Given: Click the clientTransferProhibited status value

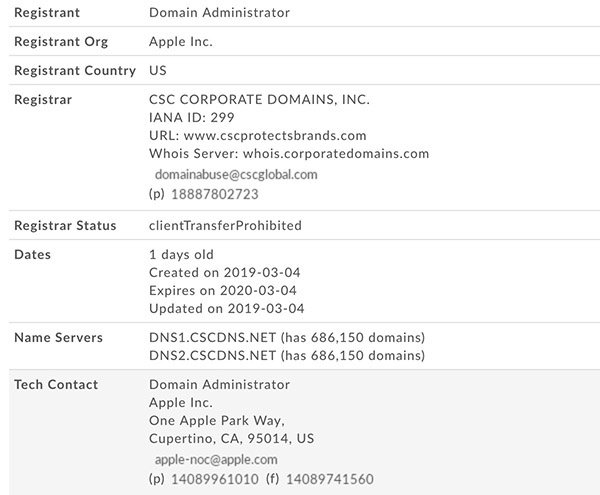Looking at the screenshot, I should tap(225, 225).
